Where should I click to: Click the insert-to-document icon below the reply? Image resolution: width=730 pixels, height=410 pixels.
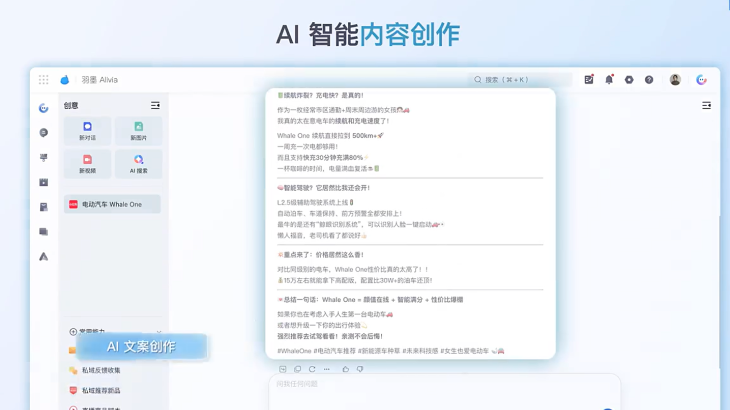tap(283, 369)
